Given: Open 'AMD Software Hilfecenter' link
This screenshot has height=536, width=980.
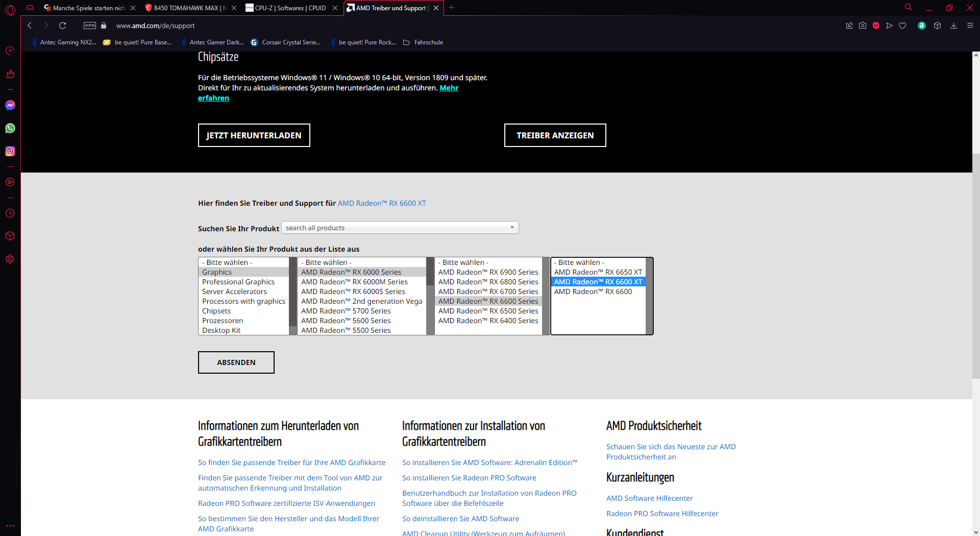Looking at the screenshot, I should (x=649, y=498).
